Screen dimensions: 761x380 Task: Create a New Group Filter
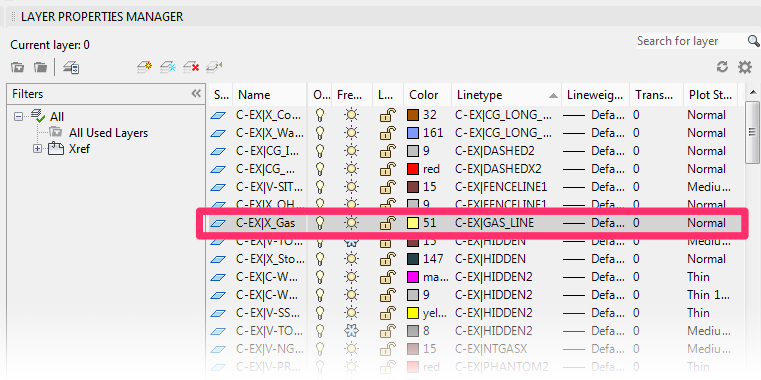[x=40, y=67]
